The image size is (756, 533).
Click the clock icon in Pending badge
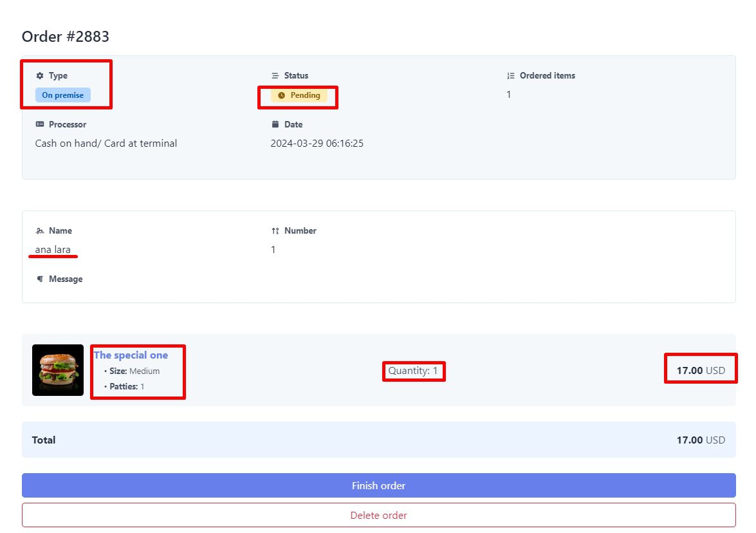[281, 95]
